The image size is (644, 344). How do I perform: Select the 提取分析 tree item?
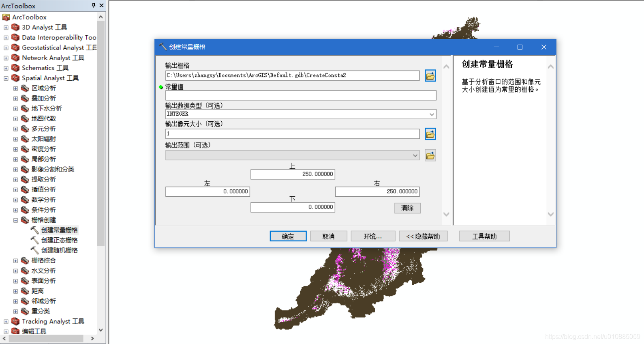click(x=44, y=179)
